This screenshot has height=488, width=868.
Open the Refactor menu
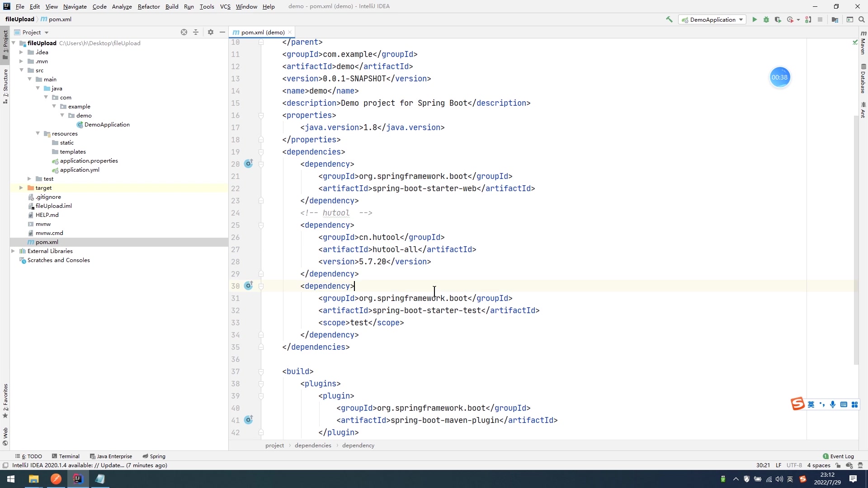pos(149,6)
